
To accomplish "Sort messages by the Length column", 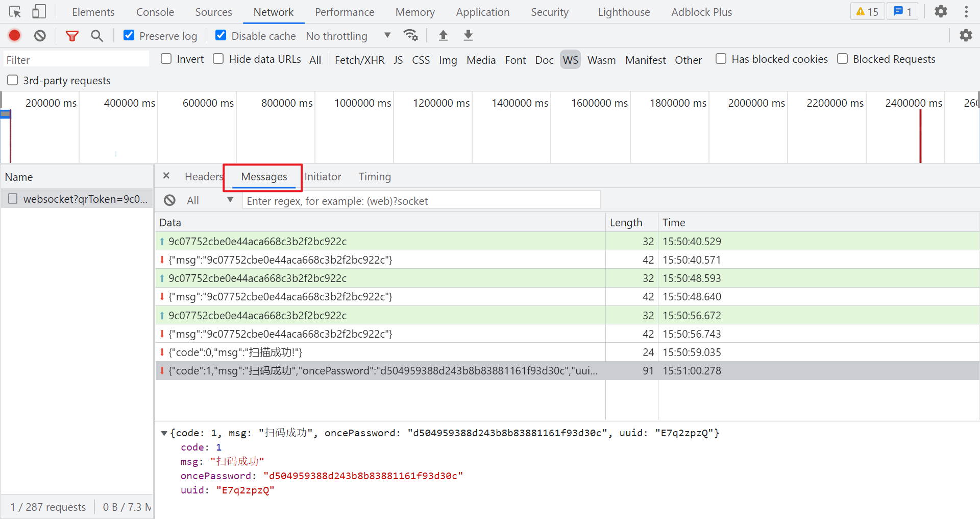I will (x=631, y=222).
